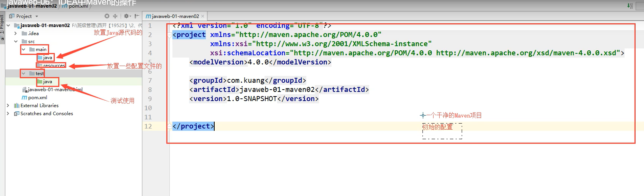Select the project root module folder icon

tap(17, 26)
